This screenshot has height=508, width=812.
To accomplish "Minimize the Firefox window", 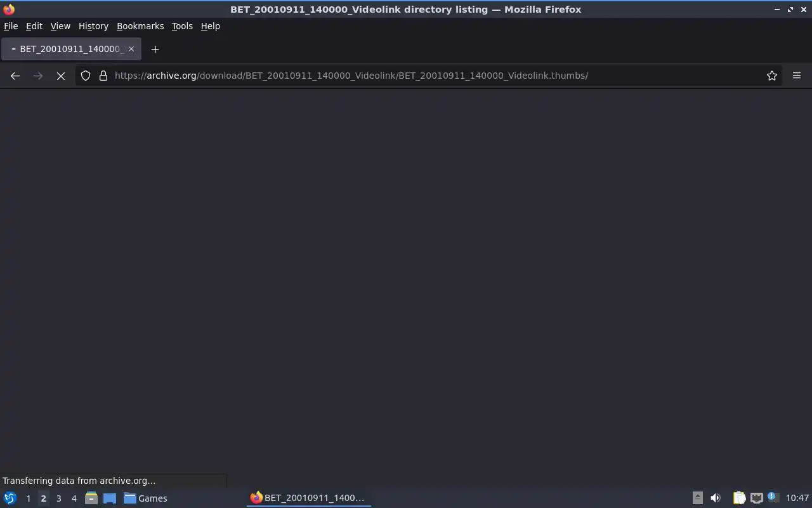I will (777, 9).
